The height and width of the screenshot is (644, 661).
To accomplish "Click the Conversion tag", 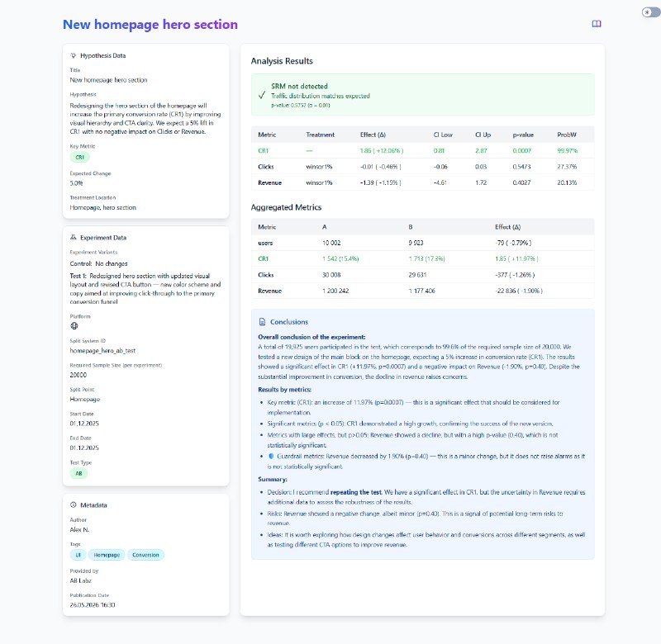I will click(x=145, y=555).
